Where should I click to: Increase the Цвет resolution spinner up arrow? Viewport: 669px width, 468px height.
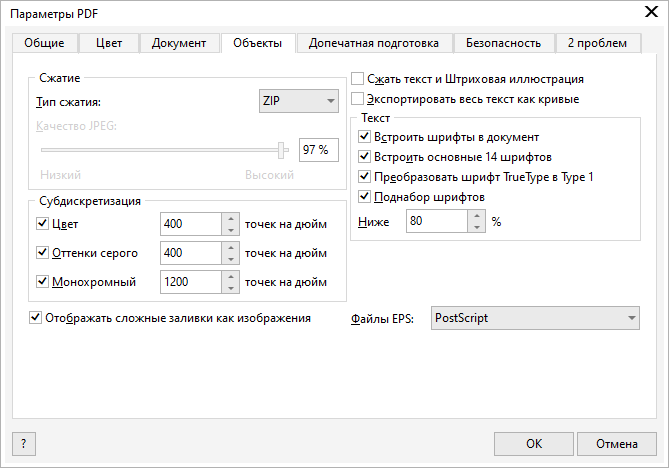230,218
